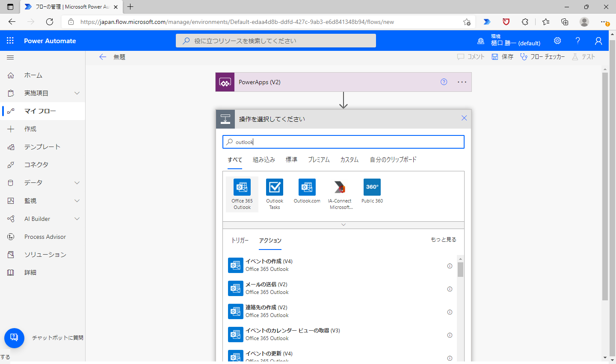Open settings gear in header
This screenshot has width=616, height=364.
(x=557, y=41)
